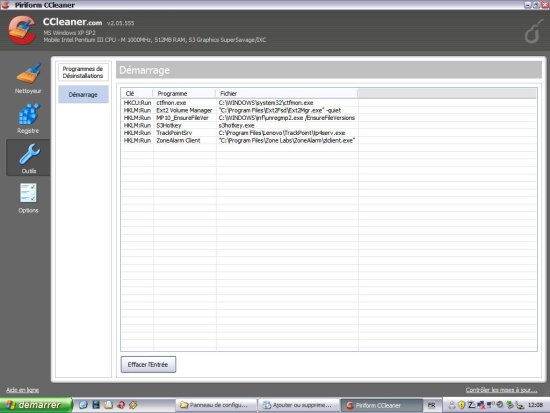This screenshot has height=413, width=550.
Task: Click the unregmp2.exe file path
Action: (287, 118)
